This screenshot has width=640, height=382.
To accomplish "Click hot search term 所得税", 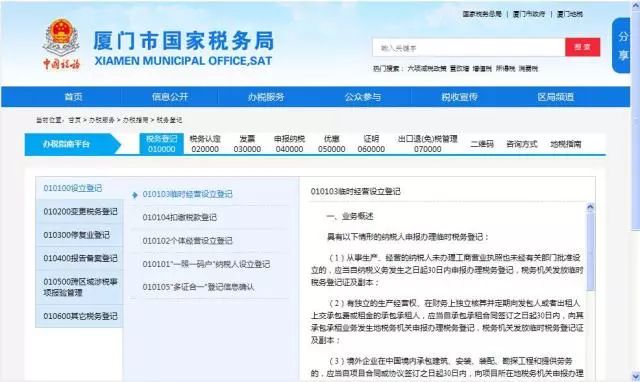I will click(505, 69).
